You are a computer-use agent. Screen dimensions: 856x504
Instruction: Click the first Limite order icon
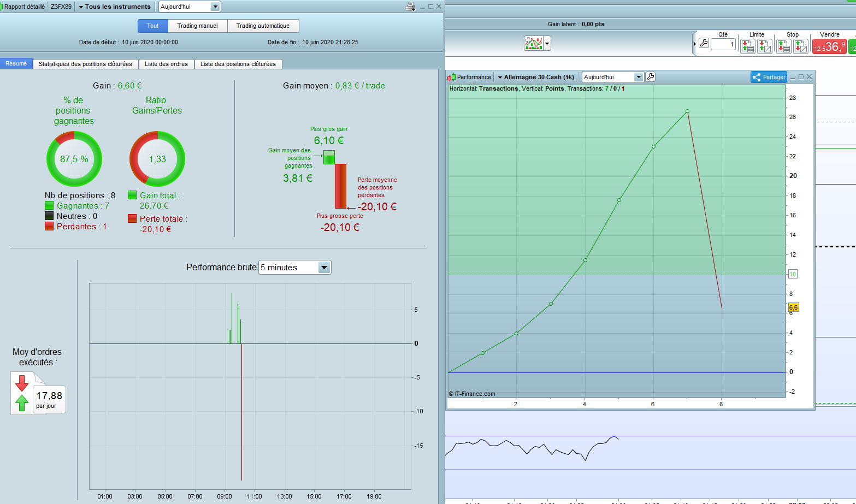point(747,46)
